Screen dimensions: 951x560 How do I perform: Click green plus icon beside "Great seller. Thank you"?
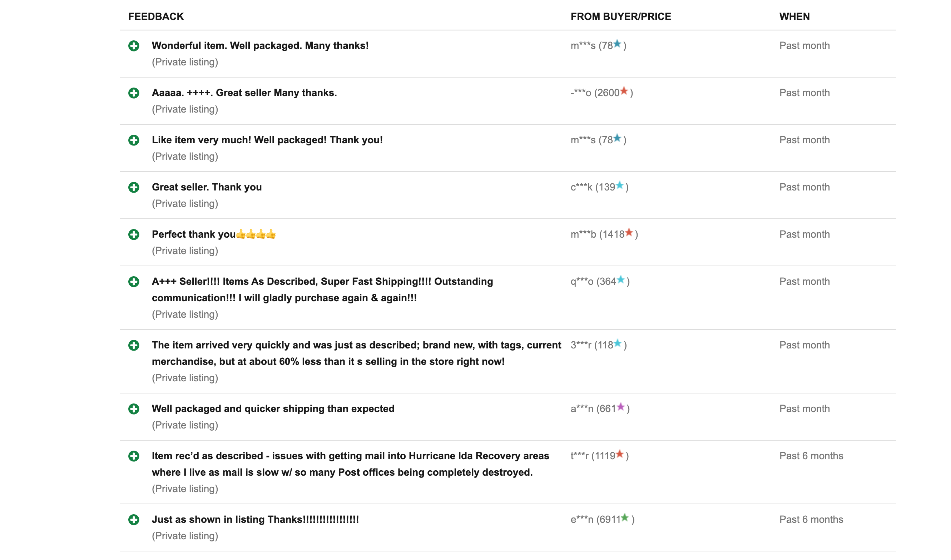134,188
